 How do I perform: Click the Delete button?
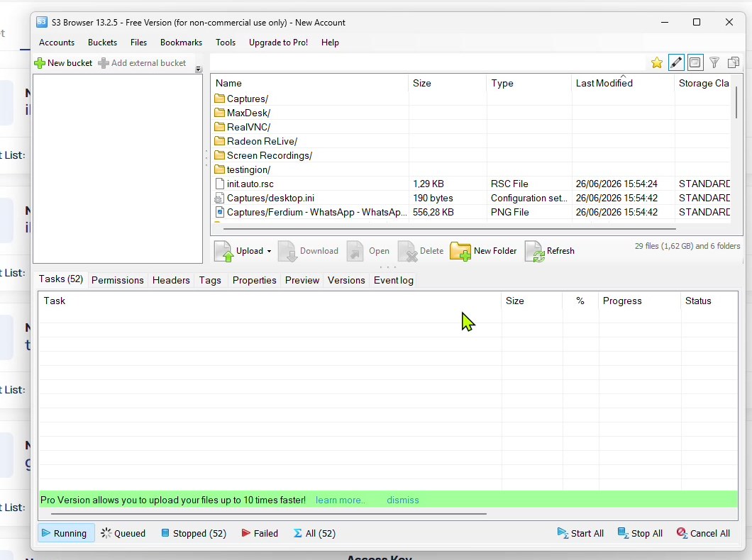coord(421,251)
